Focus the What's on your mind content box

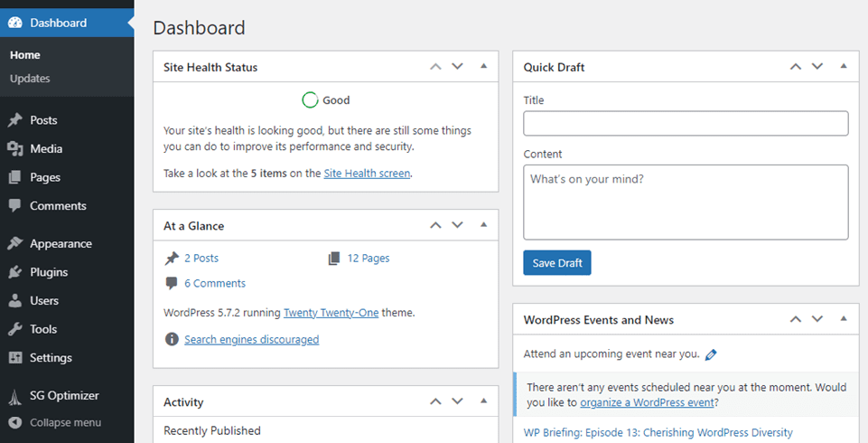point(686,203)
